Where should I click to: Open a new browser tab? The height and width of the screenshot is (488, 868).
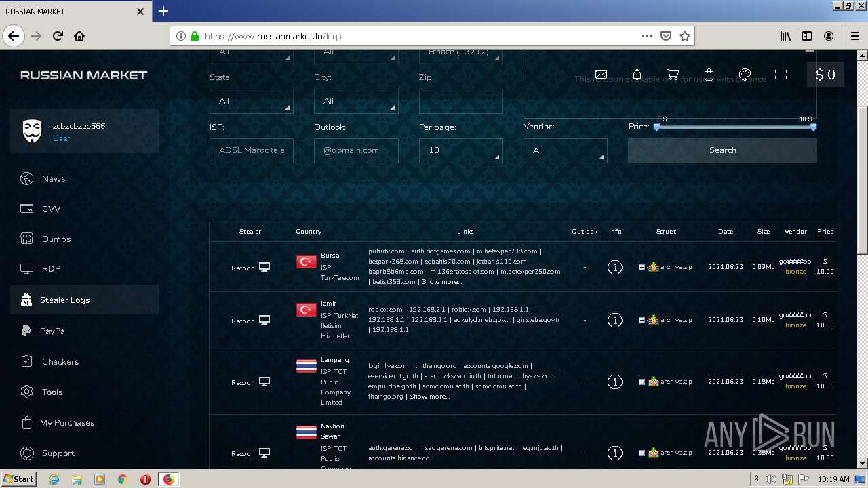coord(163,11)
